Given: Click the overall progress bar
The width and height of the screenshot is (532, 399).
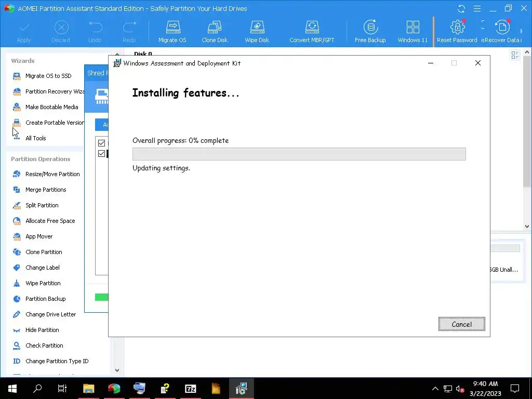Looking at the screenshot, I should click(299, 154).
